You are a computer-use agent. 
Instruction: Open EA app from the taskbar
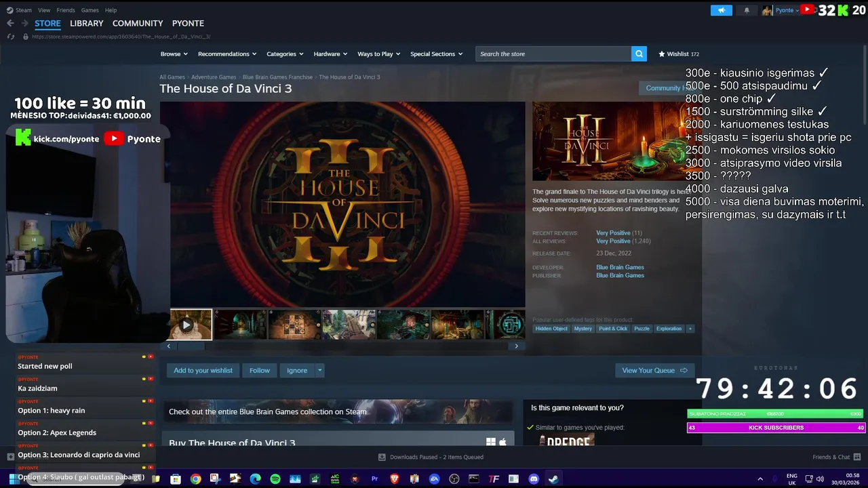435,479
